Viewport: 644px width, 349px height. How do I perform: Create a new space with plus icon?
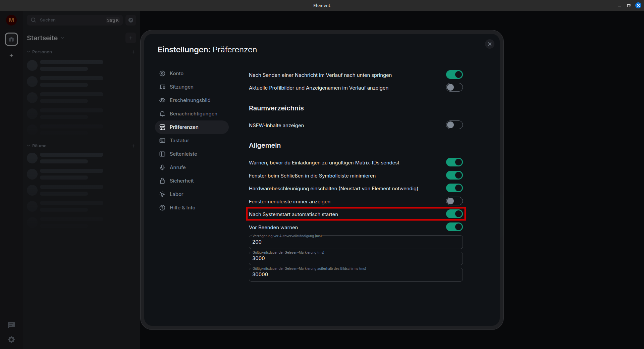point(11,55)
